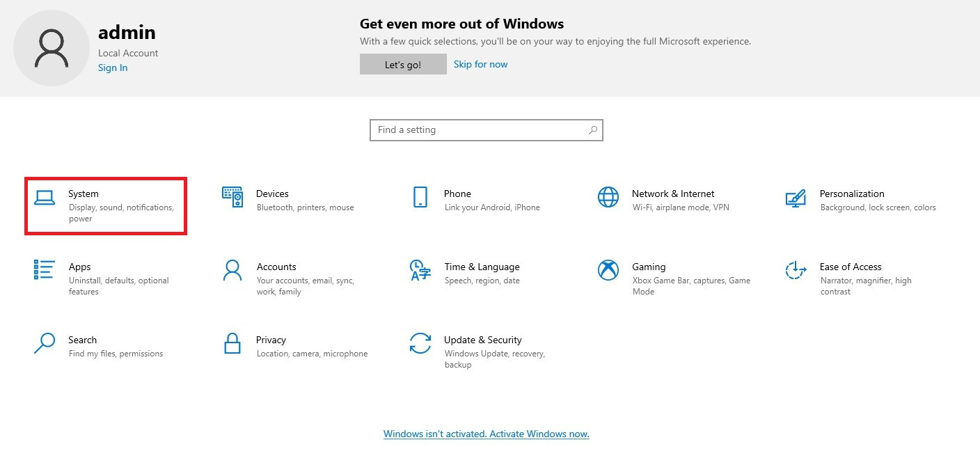This screenshot has width=980, height=472.
Task: Select the Accounts category title
Action: coord(276,267)
